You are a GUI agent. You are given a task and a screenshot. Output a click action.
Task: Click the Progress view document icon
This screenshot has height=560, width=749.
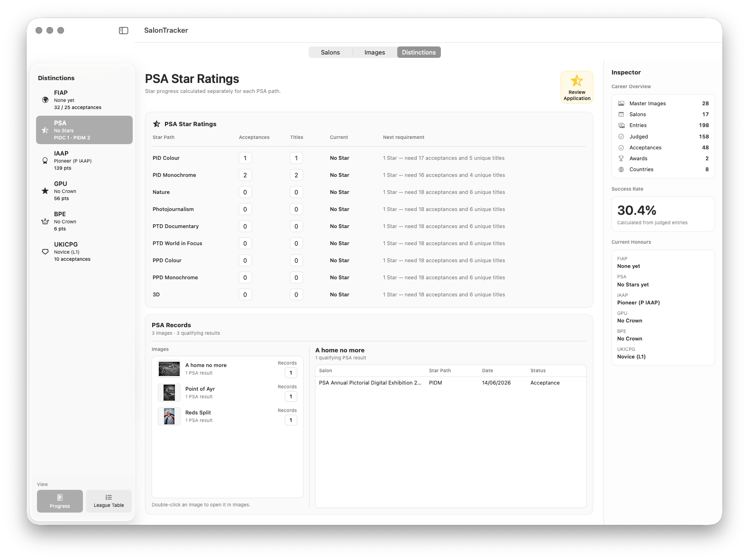coord(60,497)
